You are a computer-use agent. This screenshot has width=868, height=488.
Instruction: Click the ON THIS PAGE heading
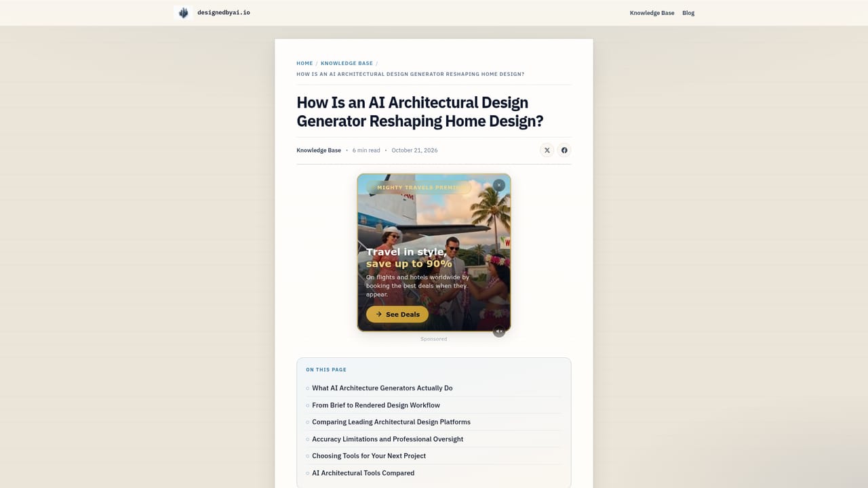point(326,370)
